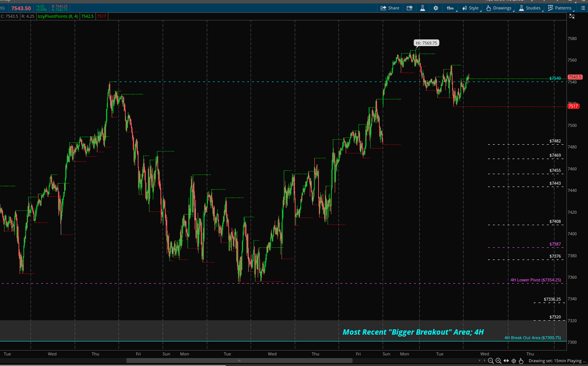Viewport: 588px width, 366px height.
Task: Click the last price 7543.50
Action: [x=21, y=8]
